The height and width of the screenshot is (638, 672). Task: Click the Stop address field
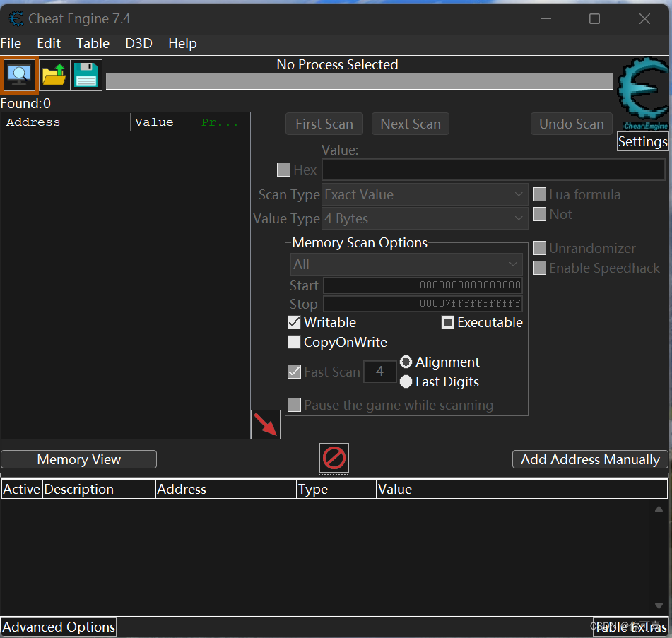click(423, 303)
